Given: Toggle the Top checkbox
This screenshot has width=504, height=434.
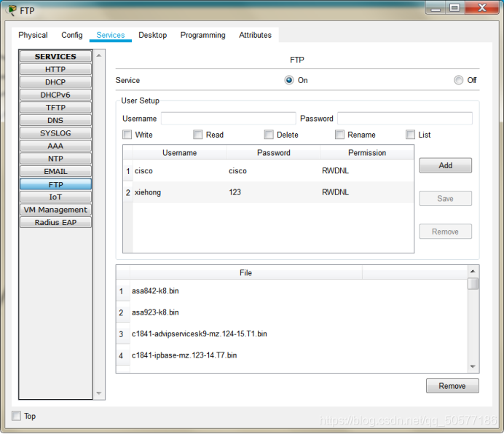Looking at the screenshot, I should pos(16,416).
